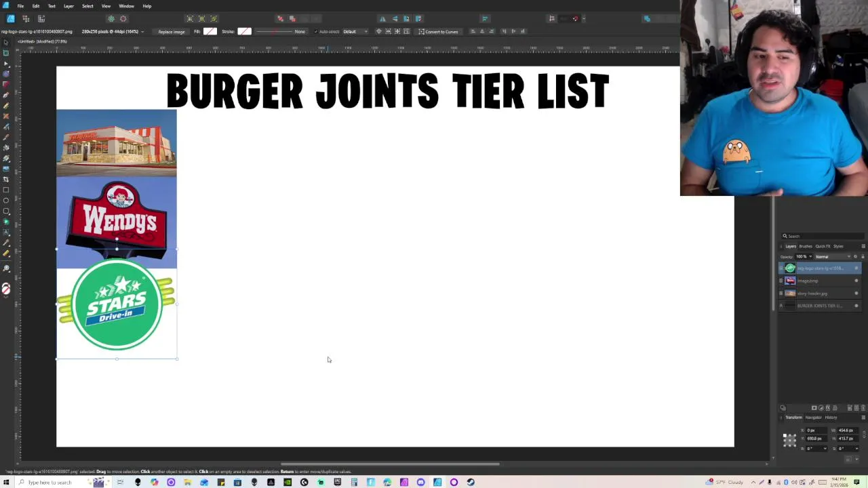Select the transform anchor point grid
868x488 pixels.
(789, 440)
